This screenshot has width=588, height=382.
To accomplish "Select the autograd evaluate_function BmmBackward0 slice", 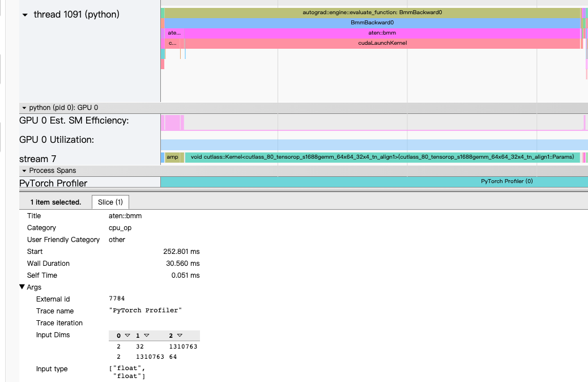I will pos(372,12).
